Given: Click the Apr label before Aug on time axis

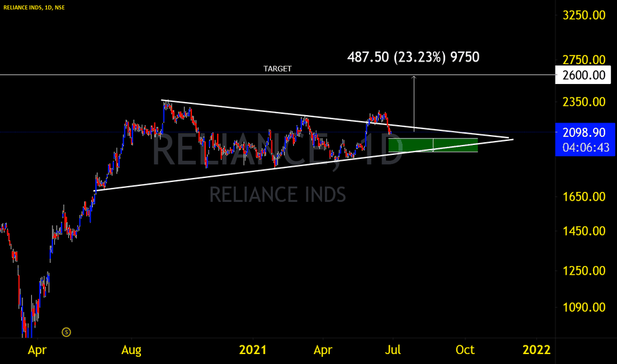Looking at the screenshot, I should click(x=37, y=350).
